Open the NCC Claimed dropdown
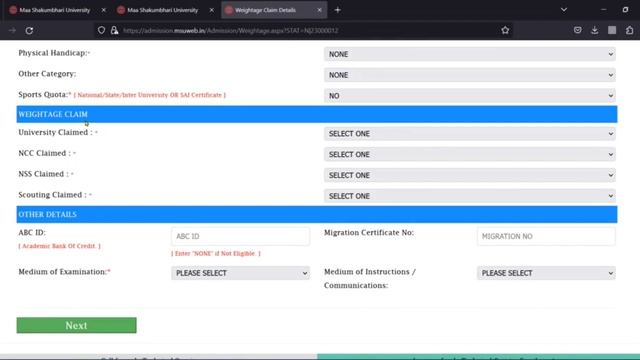Viewport: 640px width, 360px height. 470,155
